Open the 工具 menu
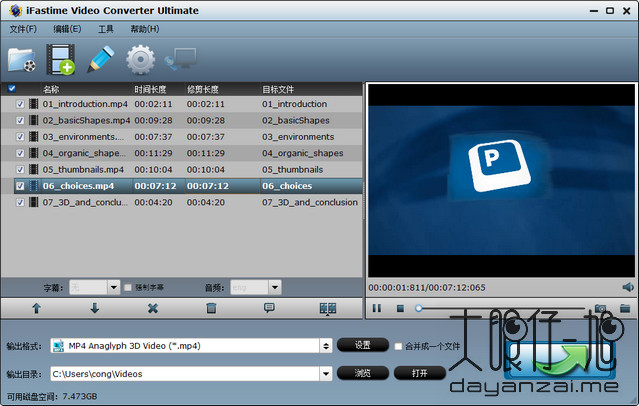Image resolution: width=639 pixels, height=406 pixels. coord(106,29)
